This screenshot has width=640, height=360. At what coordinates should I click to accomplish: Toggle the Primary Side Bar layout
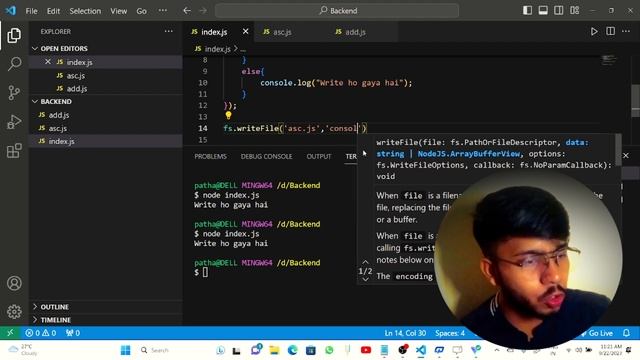(527, 11)
